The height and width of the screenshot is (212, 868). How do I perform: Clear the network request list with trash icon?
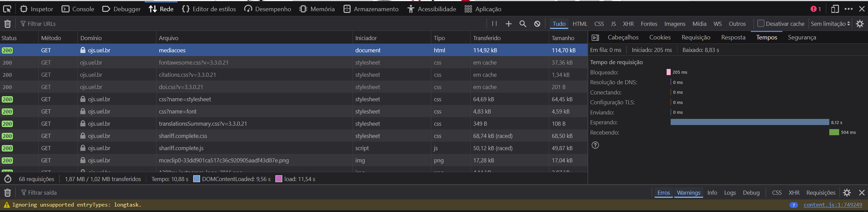(7, 24)
